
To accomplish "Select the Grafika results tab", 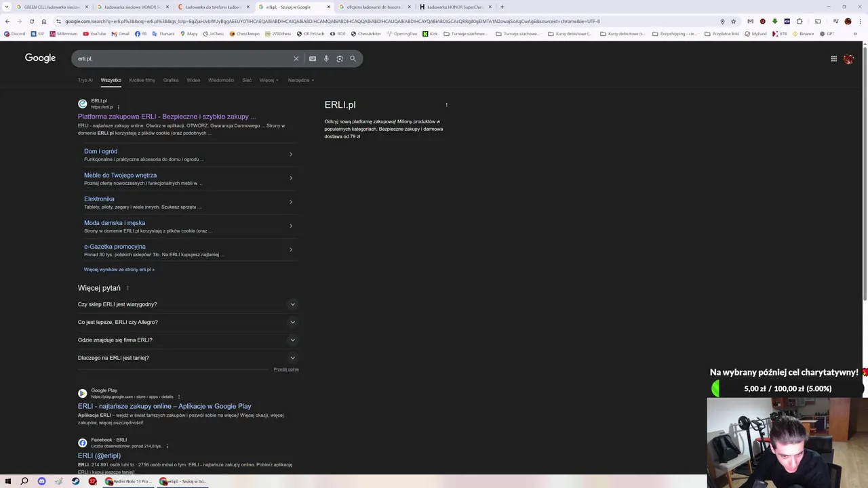I will point(171,80).
